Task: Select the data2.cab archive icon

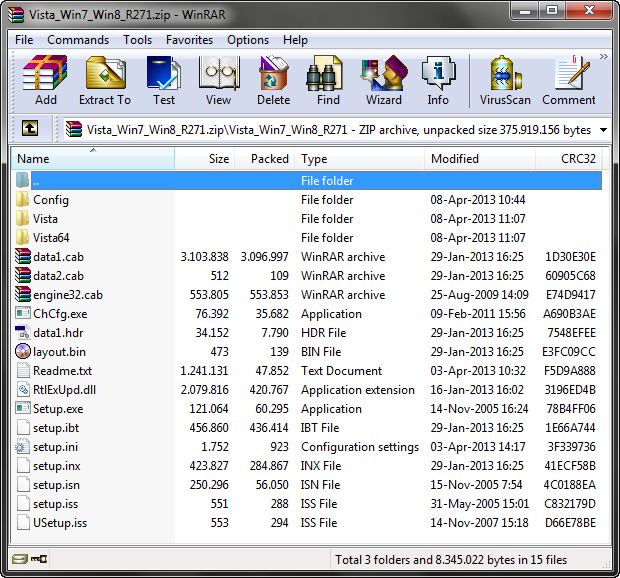Action: (23, 275)
